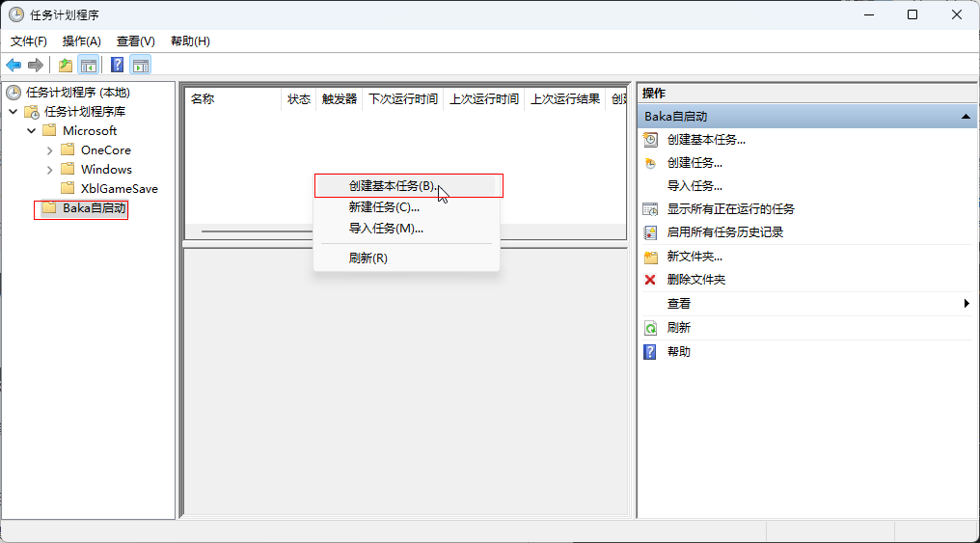This screenshot has height=543, width=980.
Task: Click 创建任务... in the actions pane
Action: [694, 163]
